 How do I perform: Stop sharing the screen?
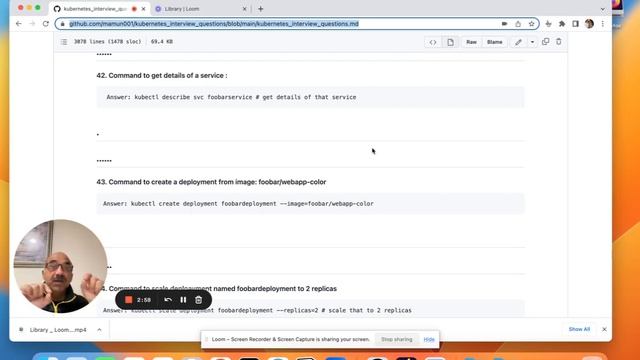[x=396, y=340]
